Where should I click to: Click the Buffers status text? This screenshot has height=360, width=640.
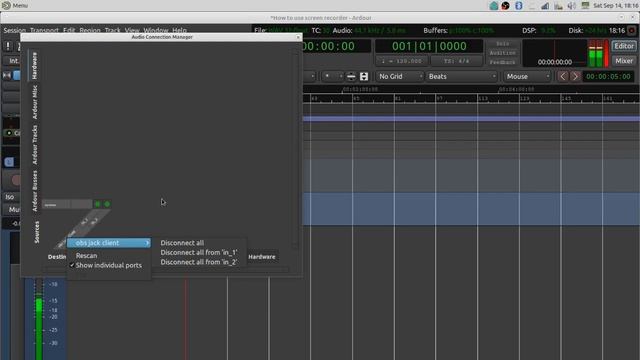[458, 31]
